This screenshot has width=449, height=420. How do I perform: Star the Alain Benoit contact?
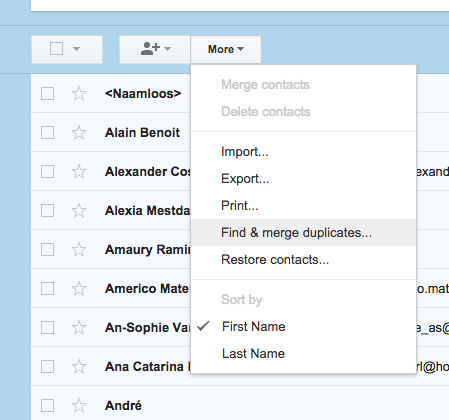pos(79,133)
